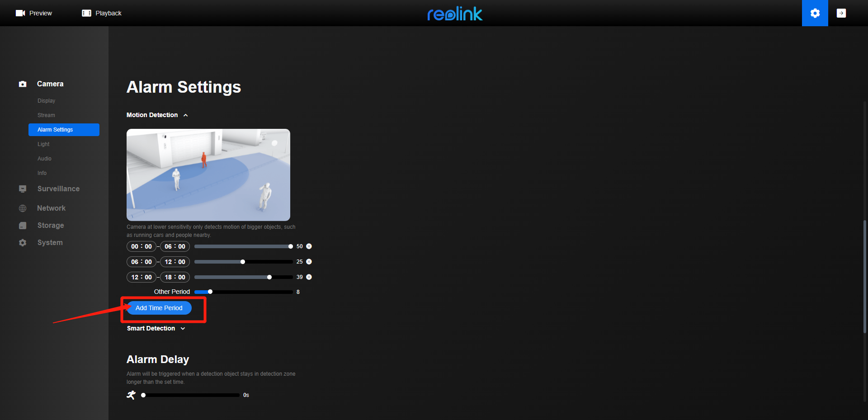Click the 0s delay value
The height and width of the screenshot is (420, 868).
pyautogui.click(x=246, y=395)
